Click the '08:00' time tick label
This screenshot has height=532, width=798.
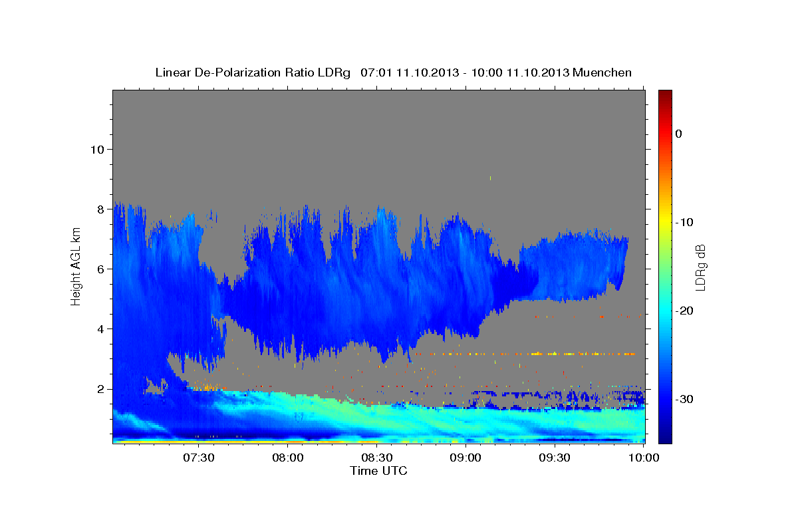[x=287, y=458]
